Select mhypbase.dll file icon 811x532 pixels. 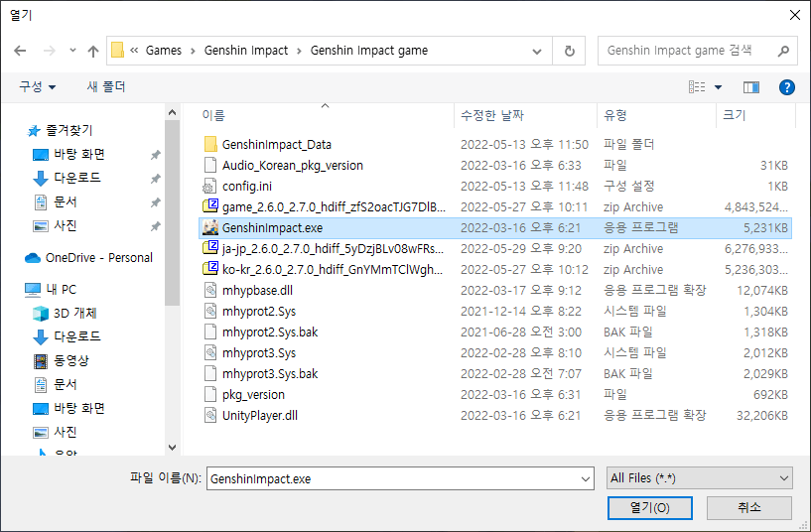(x=210, y=290)
